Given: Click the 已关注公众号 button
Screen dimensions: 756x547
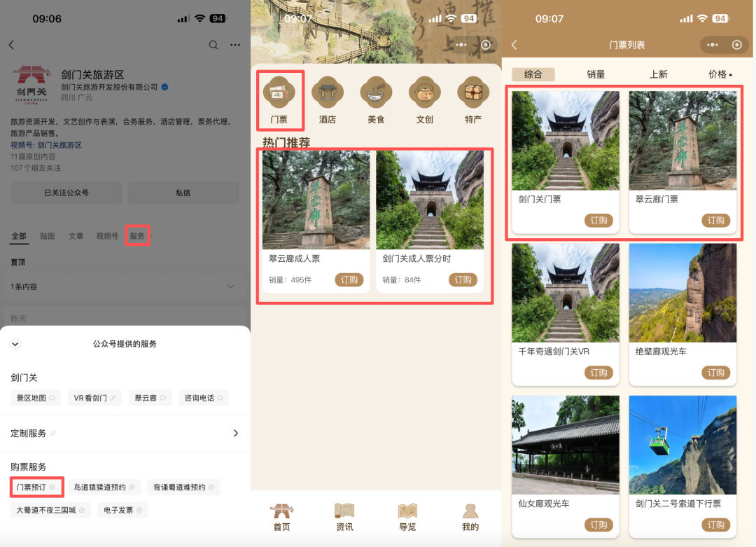Looking at the screenshot, I should click(66, 193).
